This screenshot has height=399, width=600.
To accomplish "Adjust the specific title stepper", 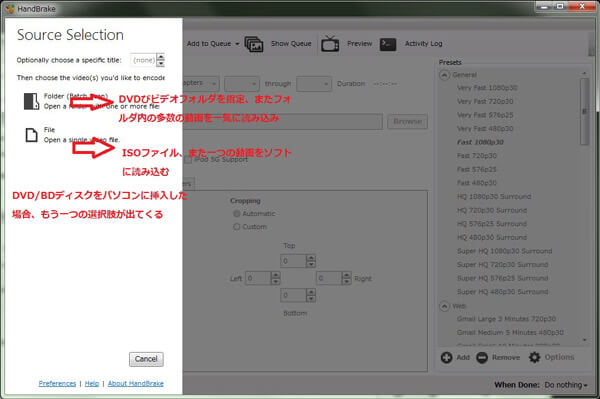I will [161, 60].
